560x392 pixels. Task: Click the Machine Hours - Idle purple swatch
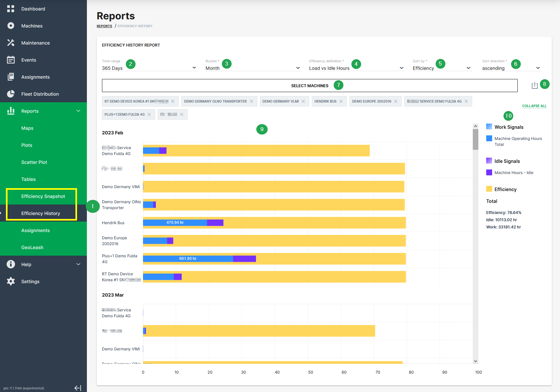point(489,173)
